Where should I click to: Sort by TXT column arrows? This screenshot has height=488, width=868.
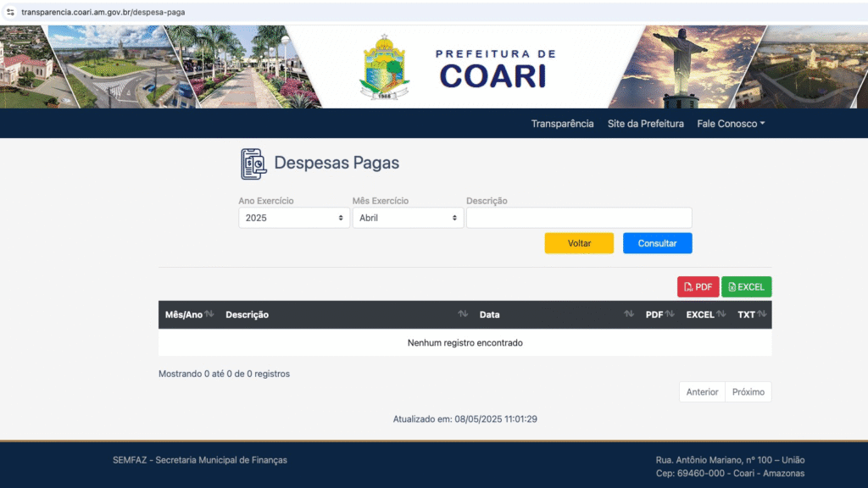coord(762,313)
